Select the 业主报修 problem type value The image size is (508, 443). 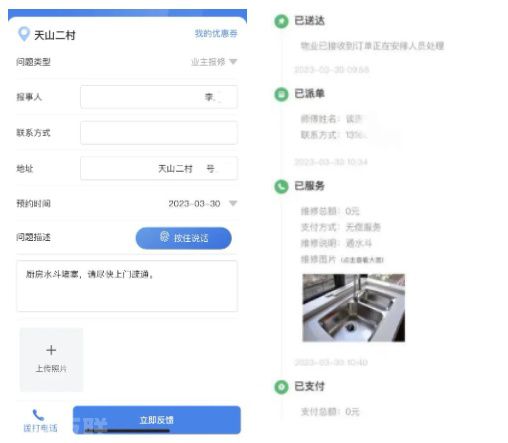click(208, 62)
